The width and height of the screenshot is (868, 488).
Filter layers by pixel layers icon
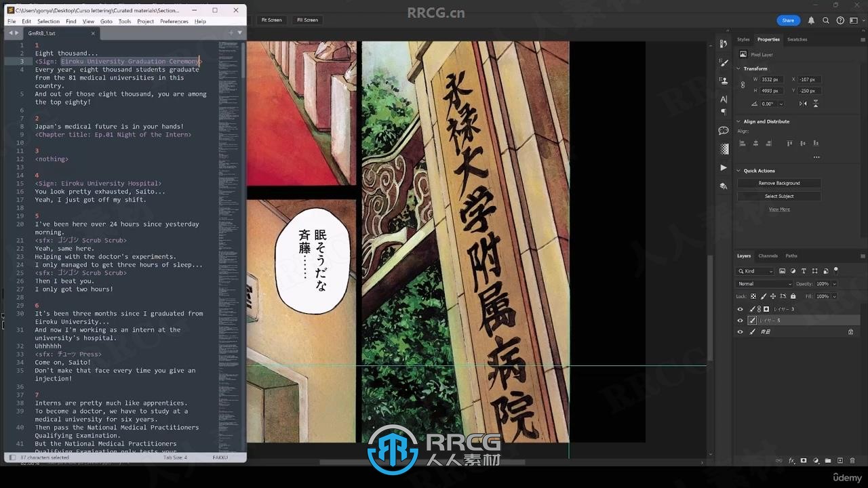coord(782,271)
